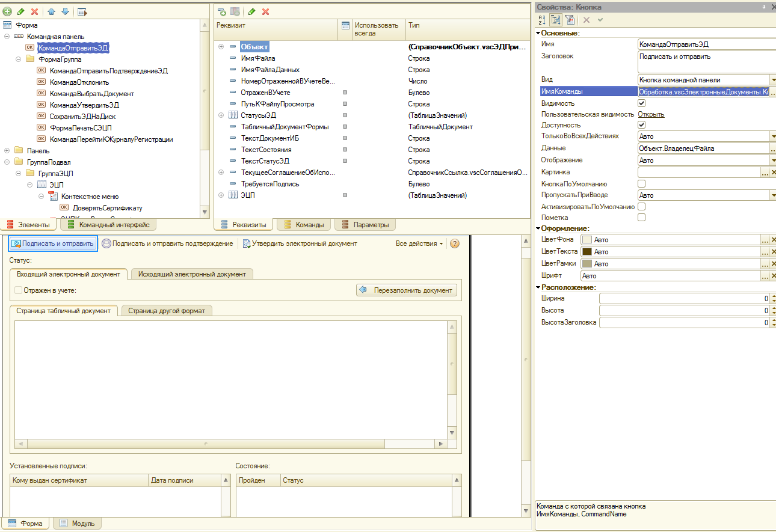Open the Все действия dropdown menu

pyautogui.click(x=419, y=243)
